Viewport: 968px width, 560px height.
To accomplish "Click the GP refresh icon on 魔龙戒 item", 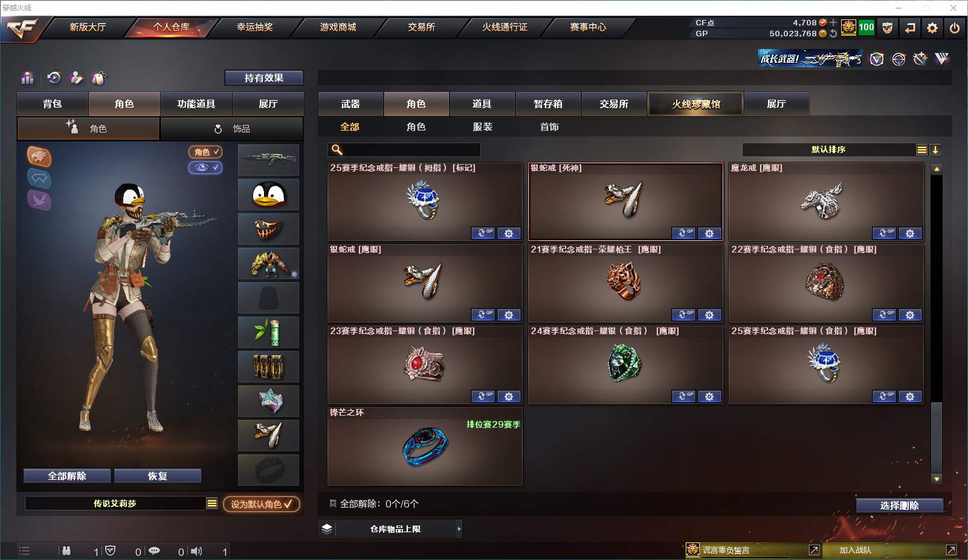I will (884, 233).
